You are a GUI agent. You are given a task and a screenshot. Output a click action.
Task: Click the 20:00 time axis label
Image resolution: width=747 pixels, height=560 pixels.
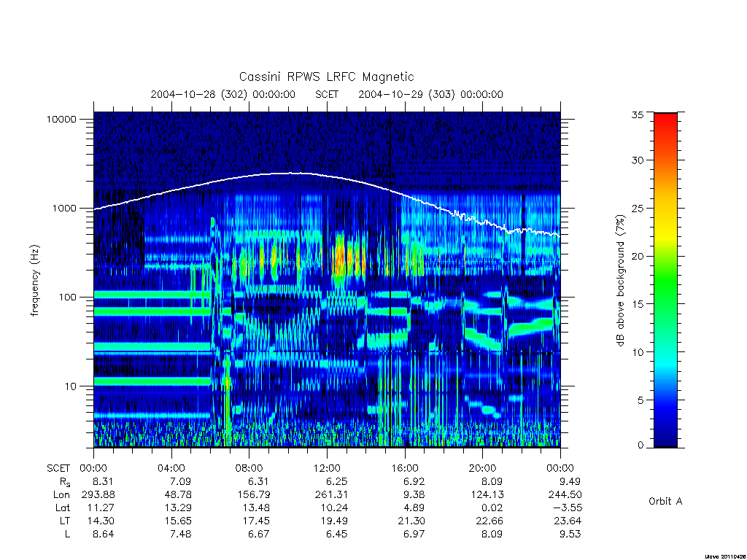[483, 468]
